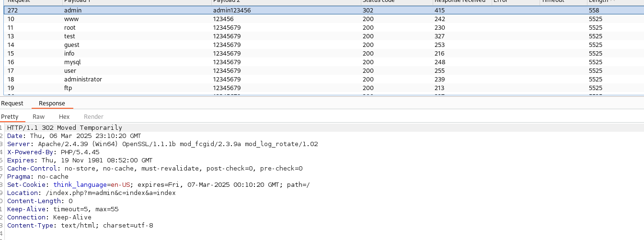Click the Set-Cookie header line
The image size is (644, 240).
point(158,185)
